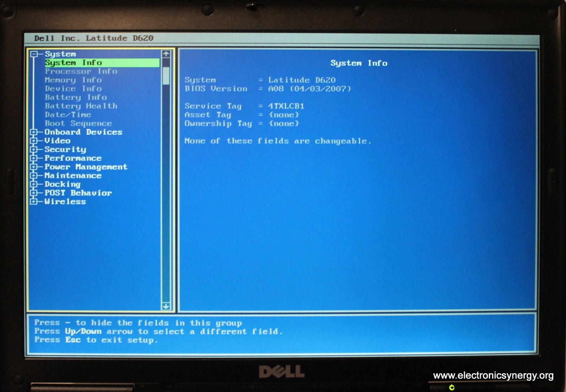Screen dimensions: 566x392
Task: Click the 'Press Esc to exit setup.' hint
Action: pos(96,340)
